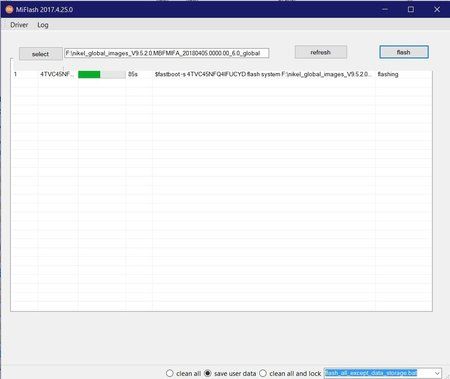Screen dimensions: 450x379
Task: Click the flash button
Action: [404, 52]
